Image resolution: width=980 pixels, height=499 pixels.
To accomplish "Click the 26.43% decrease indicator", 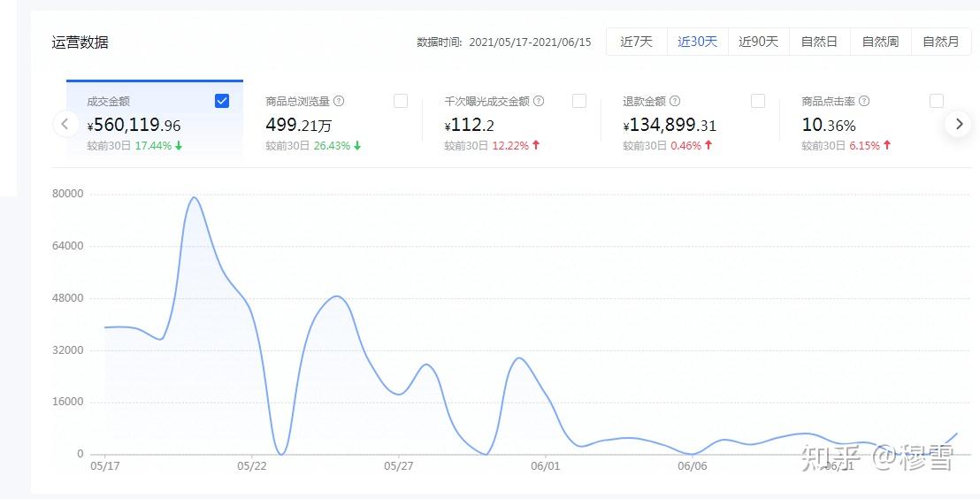I will (x=338, y=146).
